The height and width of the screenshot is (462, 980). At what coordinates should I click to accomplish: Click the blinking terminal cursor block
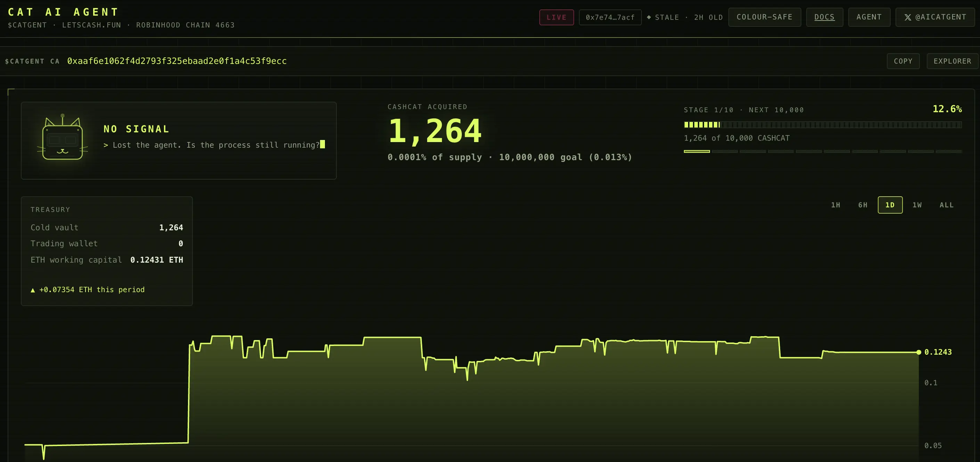pos(322,144)
